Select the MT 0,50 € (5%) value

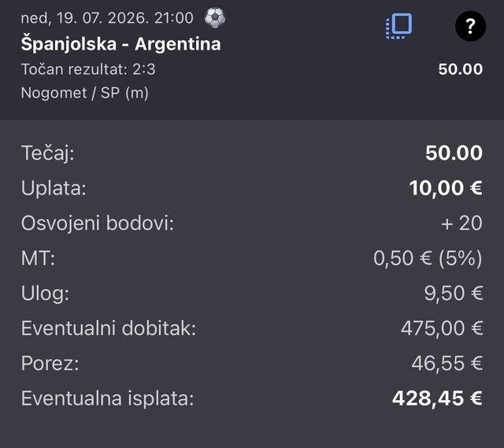pos(428,258)
